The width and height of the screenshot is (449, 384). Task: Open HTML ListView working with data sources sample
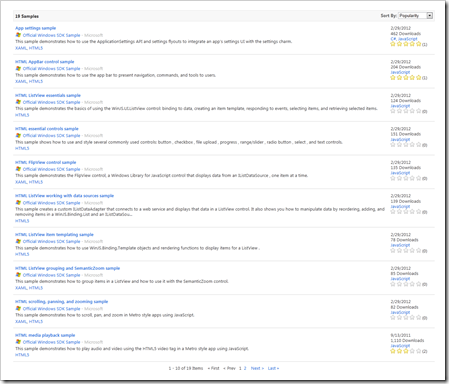coord(64,196)
